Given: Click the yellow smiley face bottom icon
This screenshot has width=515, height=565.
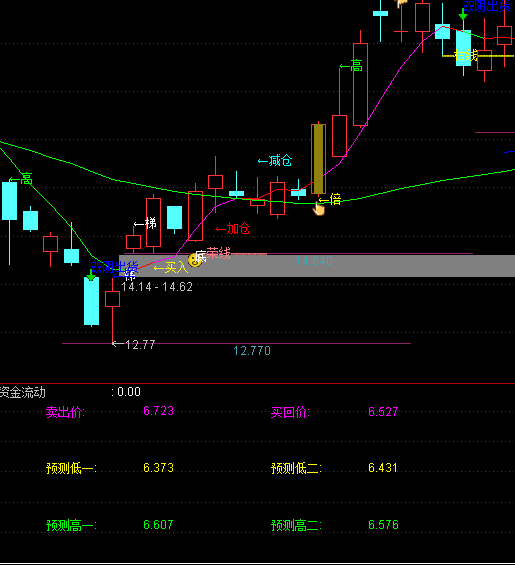Looking at the screenshot, I should point(194,260).
